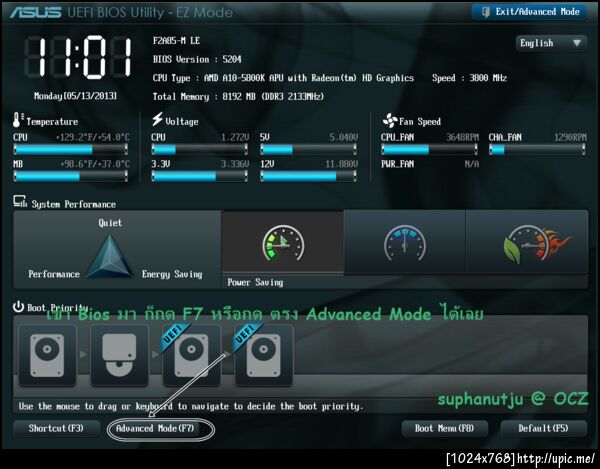
Task: Click the Exit/Advanced Mode button
Action: pos(530,12)
